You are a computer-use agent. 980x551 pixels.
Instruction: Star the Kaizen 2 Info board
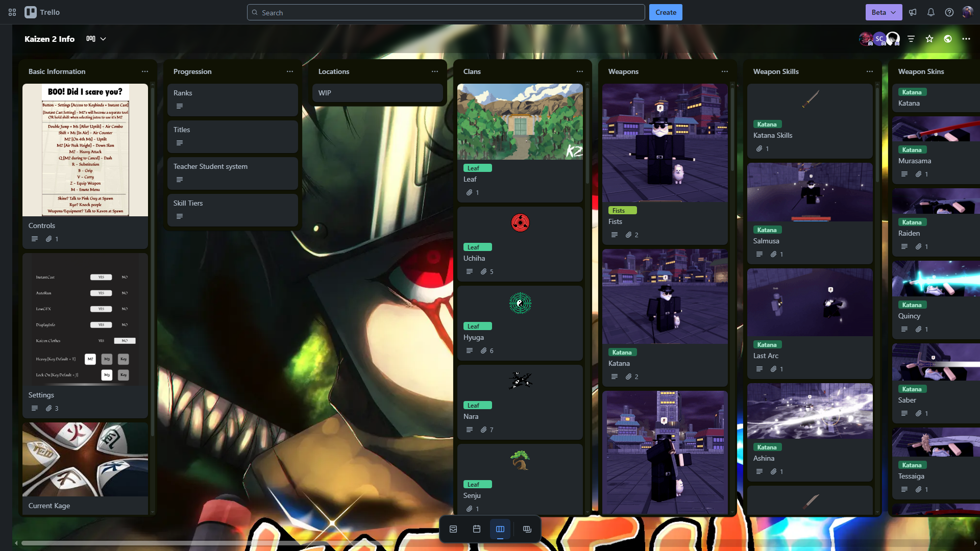pos(929,39)
